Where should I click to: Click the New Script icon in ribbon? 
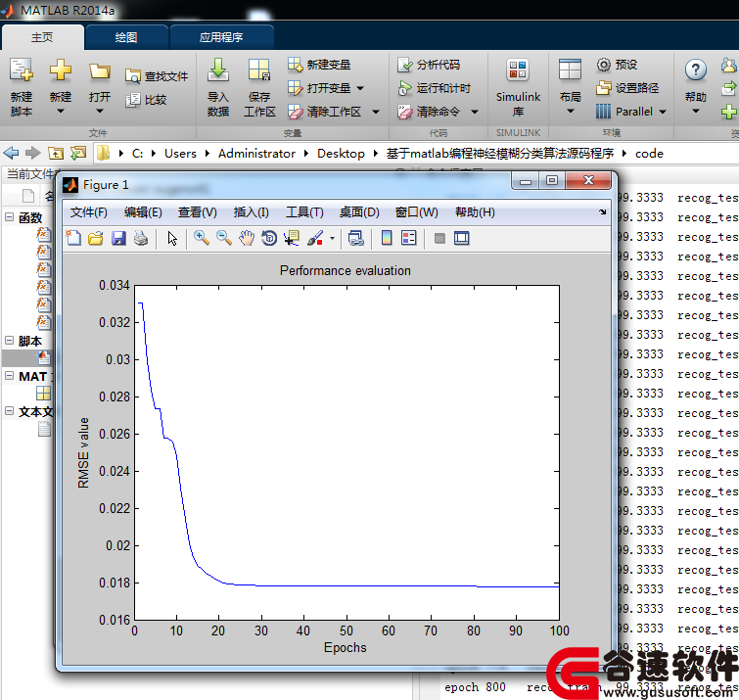point(22,70)
